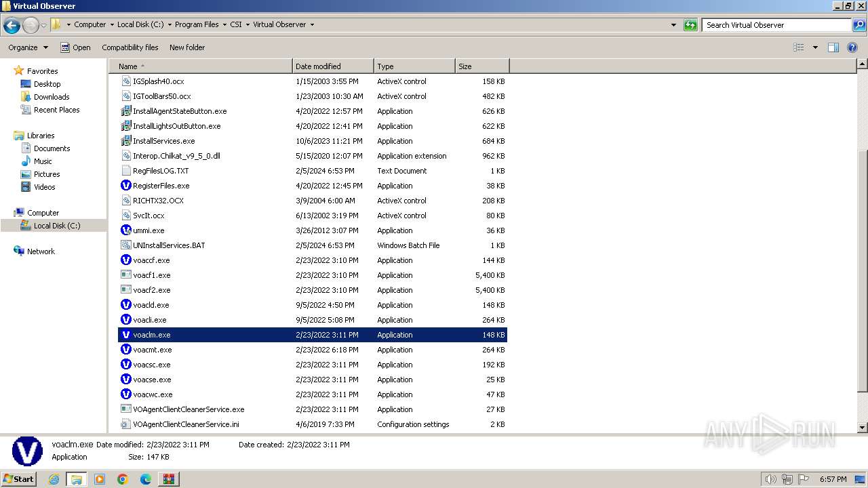The height and width of the screenshot is (488, 868).
Task: Click the Forward navigation arrow
Action: click(x=31, y=25)
